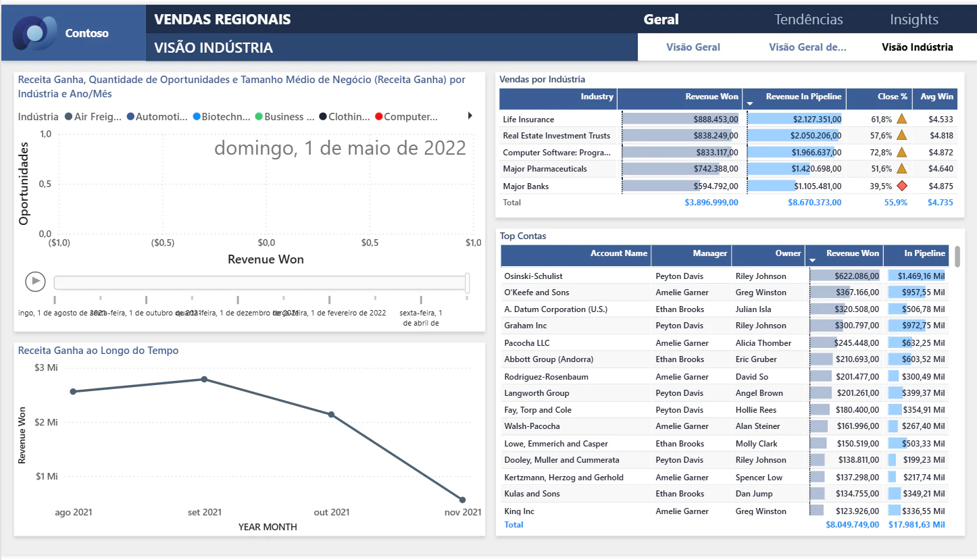This screenshot has height=560, width=977.
Task: Show more legend items via arrow
Action: [x=470, y=116]
